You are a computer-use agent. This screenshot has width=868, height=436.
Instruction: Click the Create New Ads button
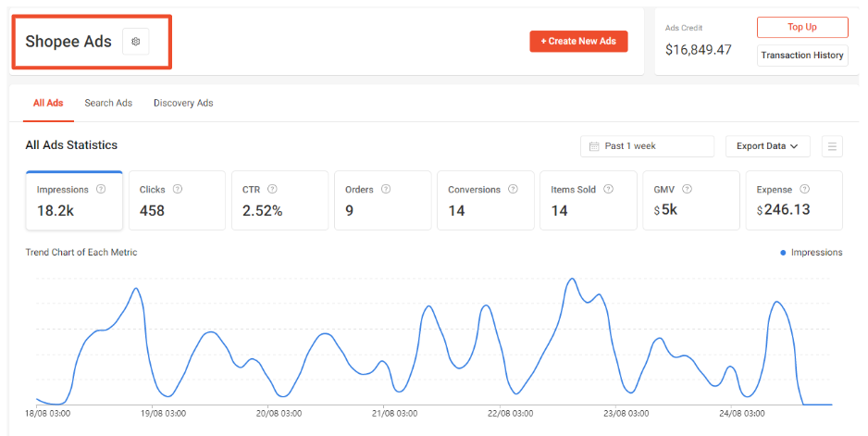578,42
